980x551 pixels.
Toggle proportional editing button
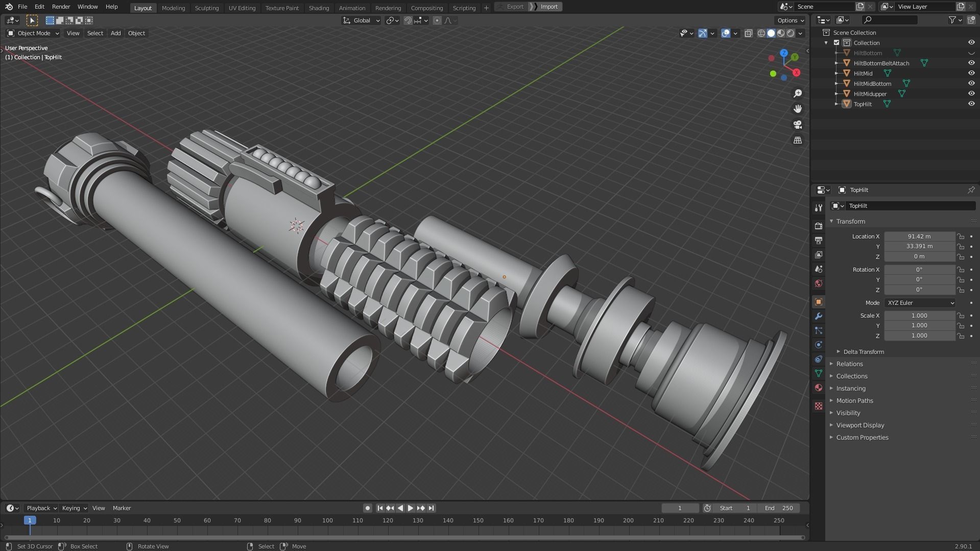(x=437, y=20)
